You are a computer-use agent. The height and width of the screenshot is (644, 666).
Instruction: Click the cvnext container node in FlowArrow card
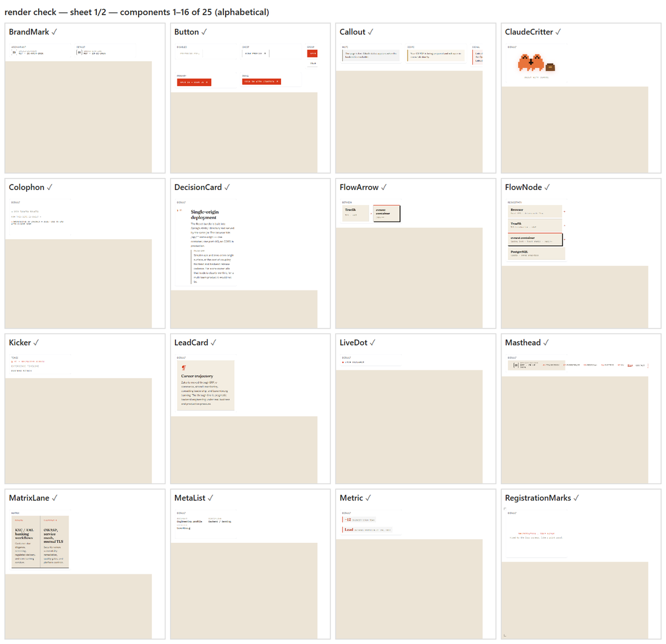pos(386,214)
